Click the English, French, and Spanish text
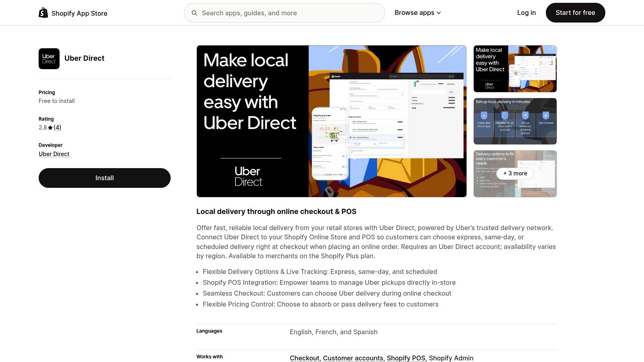 (x=334, y=332)
